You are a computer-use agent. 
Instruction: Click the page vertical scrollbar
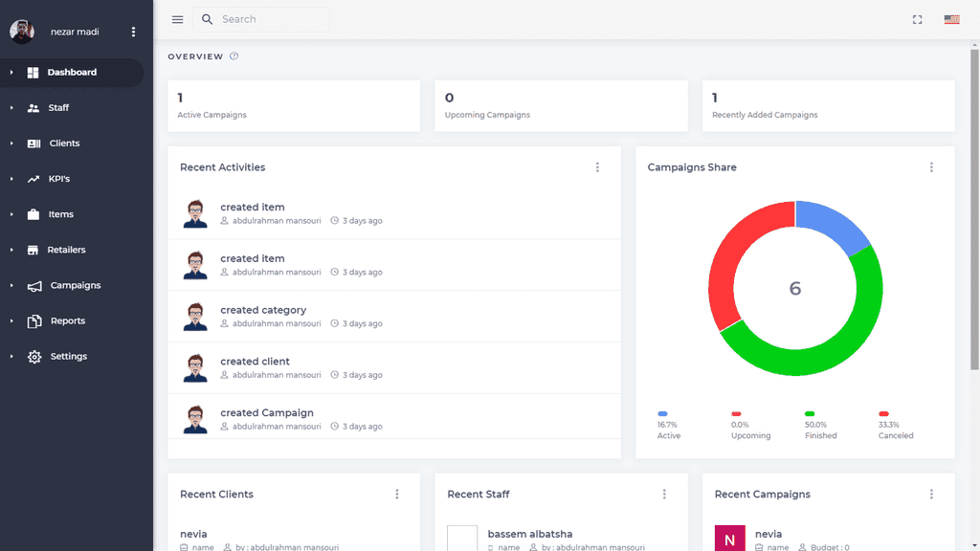tap(974, 209)
